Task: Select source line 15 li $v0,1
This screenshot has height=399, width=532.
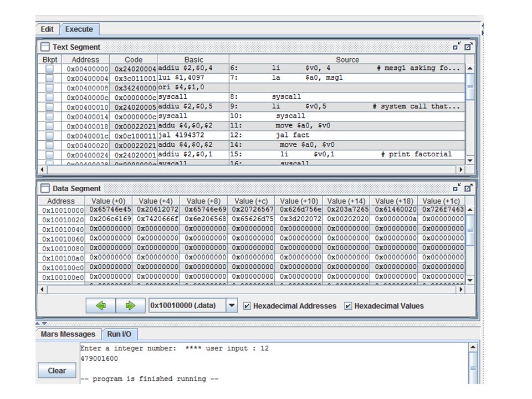Action: [347, 155]
